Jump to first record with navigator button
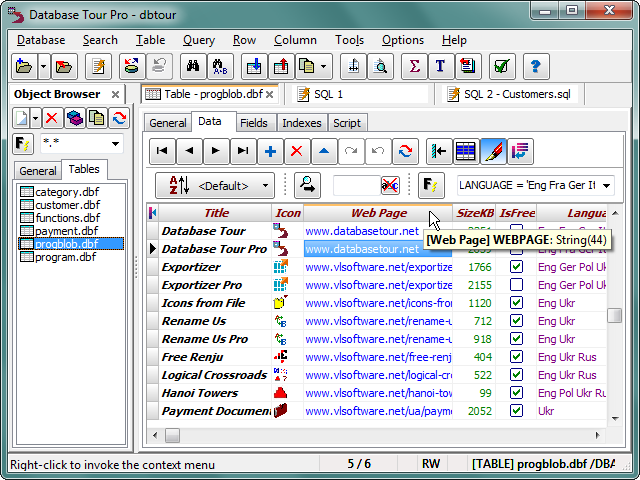640x480 pixels. [x=162, y=151]
